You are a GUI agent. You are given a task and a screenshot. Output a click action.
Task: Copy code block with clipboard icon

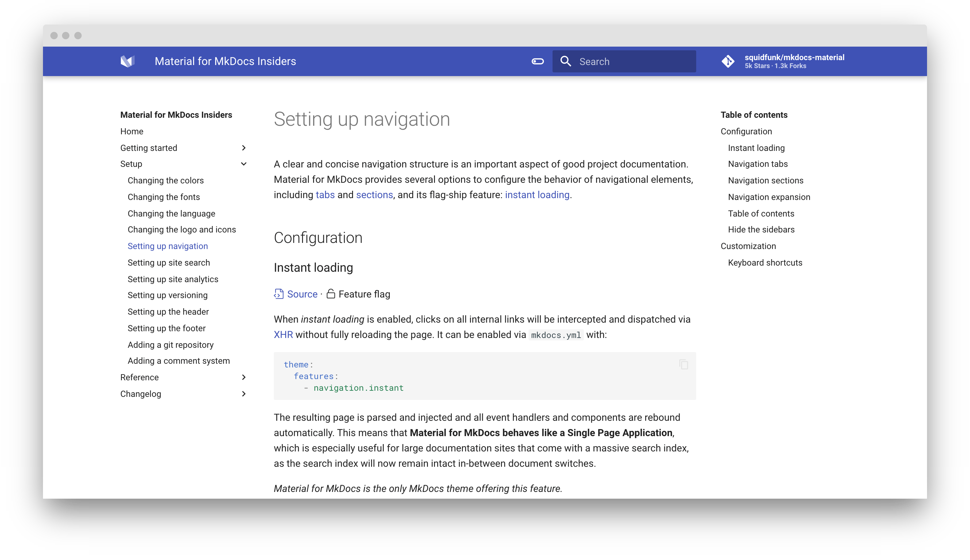click(684, 364)
